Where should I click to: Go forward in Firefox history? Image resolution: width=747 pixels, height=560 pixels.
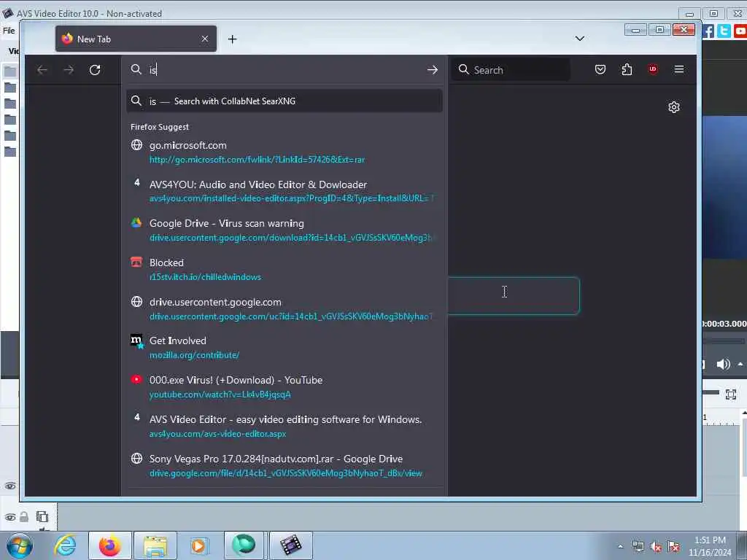(69, 70)
